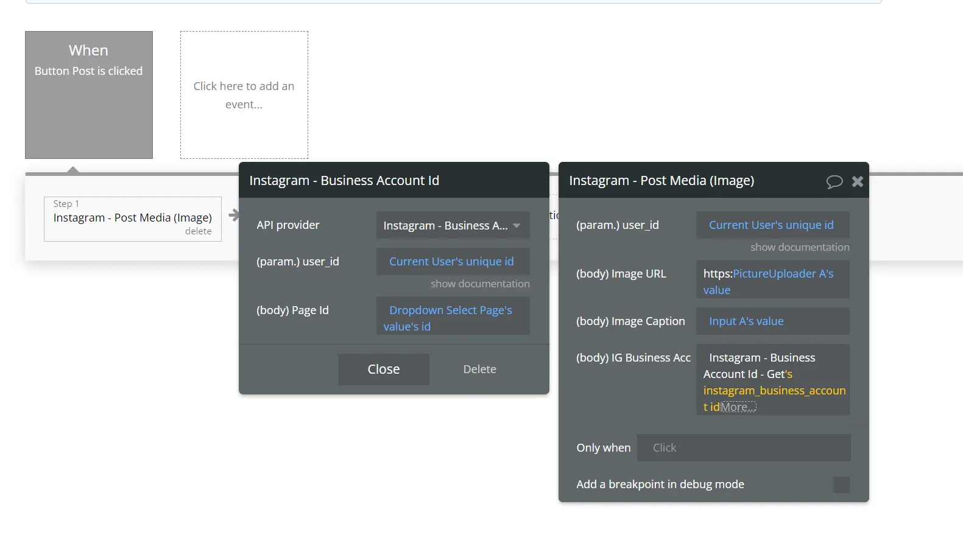Click the '(body) Page Id' label
The image size is (963, 560).
point(292,310)
